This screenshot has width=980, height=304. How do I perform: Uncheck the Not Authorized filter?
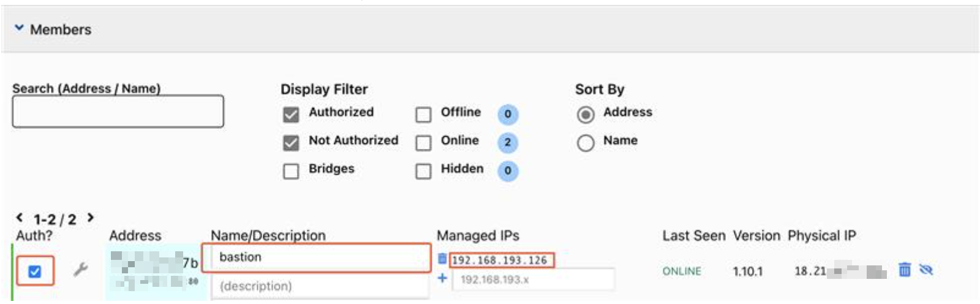(x=291, y=143)
